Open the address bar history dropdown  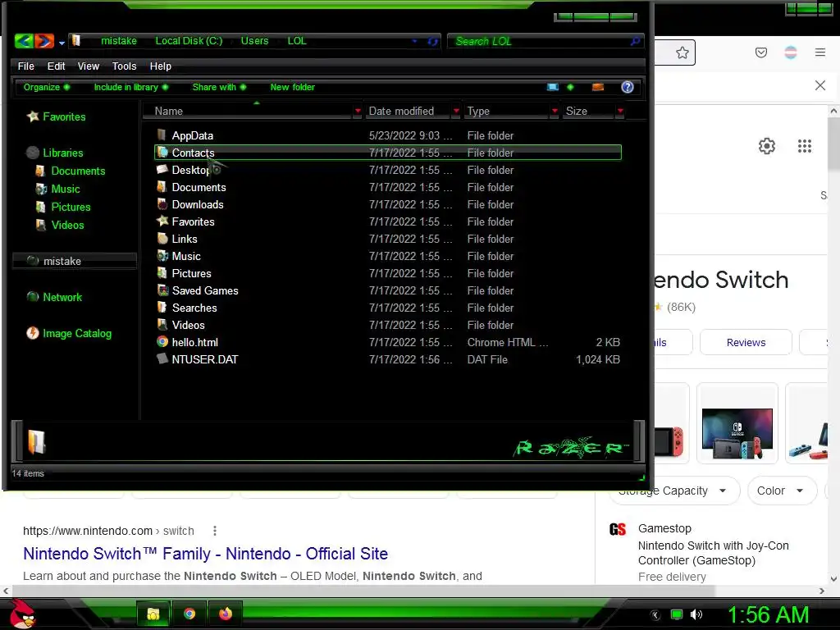click(x=414, y=41)
